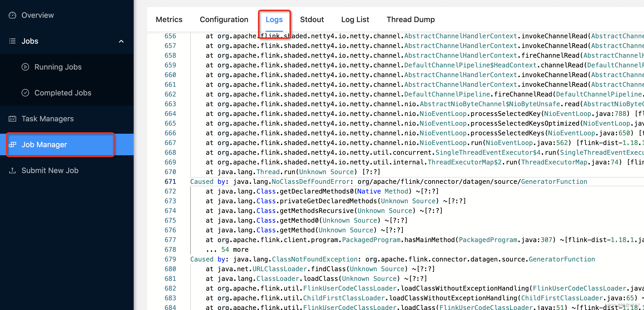
Task: Click ClassNotFoundException text on line 679
Action: 315,259
